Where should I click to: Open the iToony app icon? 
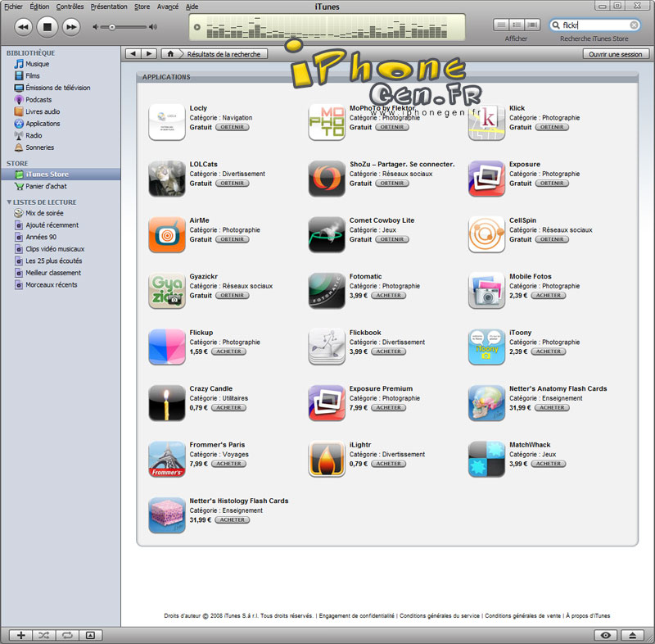pyautogui.click(x=486, y=347)
